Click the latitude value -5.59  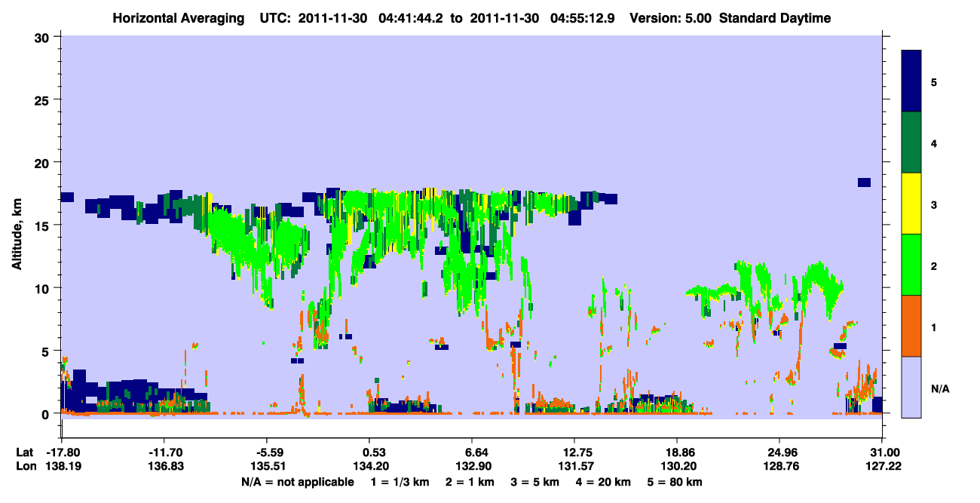point(270,452)
